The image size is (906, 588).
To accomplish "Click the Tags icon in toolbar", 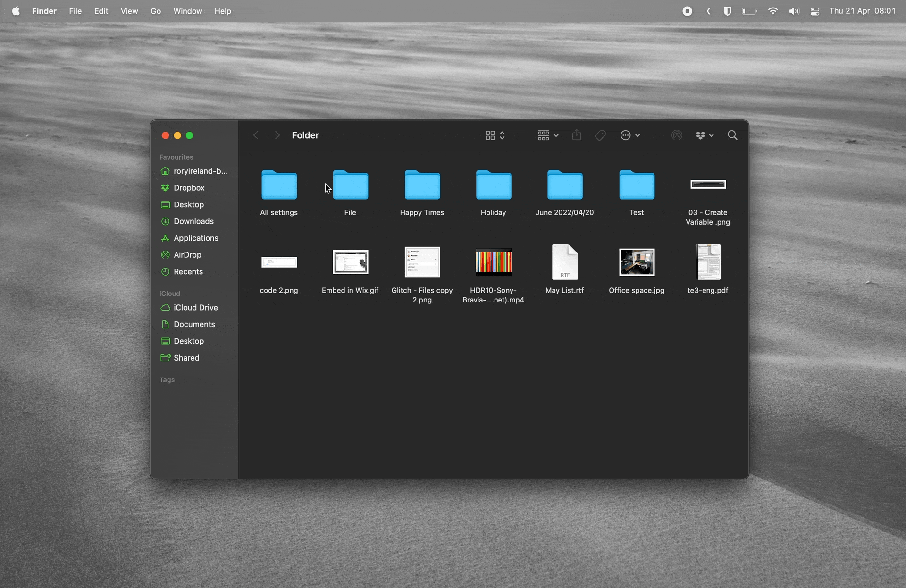I will tap(600, 135).
